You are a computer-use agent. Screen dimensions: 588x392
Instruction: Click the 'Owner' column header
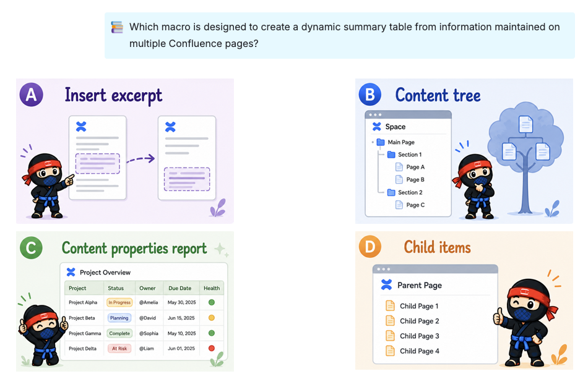(147, 288)
